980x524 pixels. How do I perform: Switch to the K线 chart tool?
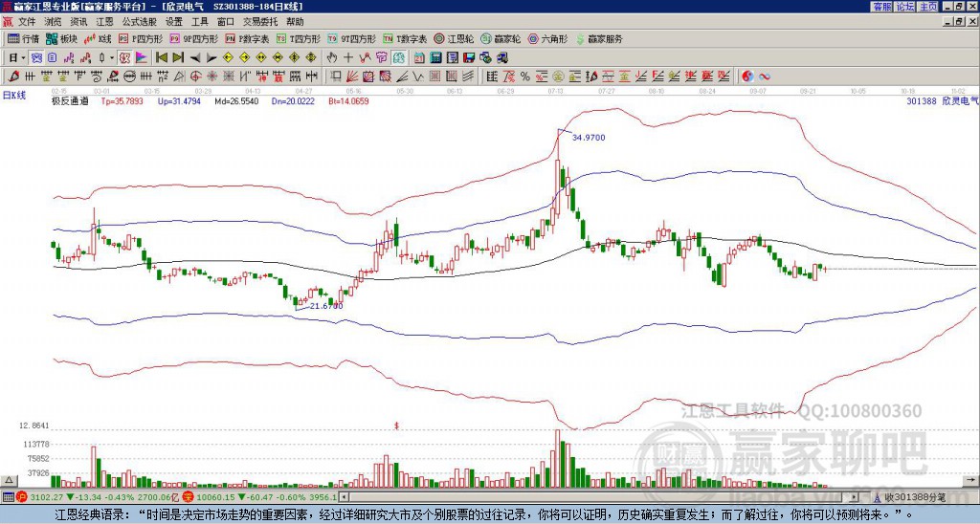point(97,38)
